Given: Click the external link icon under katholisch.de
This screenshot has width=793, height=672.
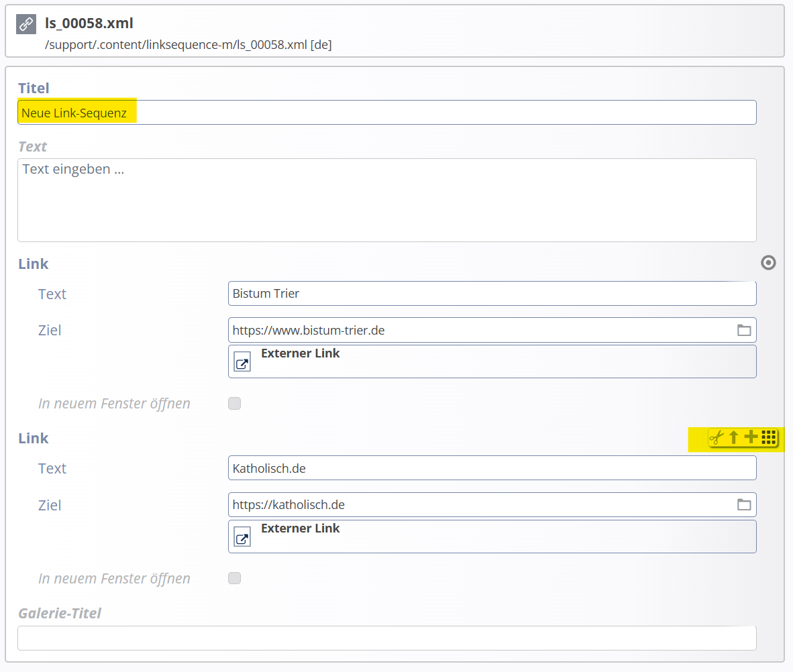Looking at the screenshot, I should [x=242, y=538].
